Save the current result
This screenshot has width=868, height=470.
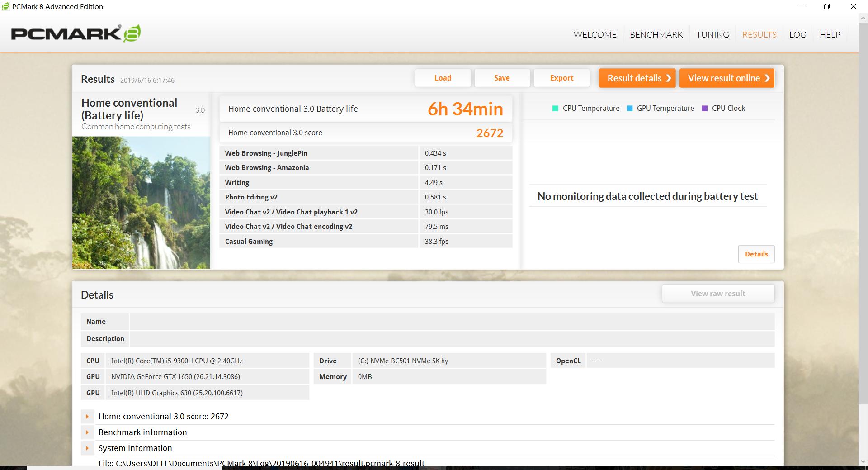point(502,78)
